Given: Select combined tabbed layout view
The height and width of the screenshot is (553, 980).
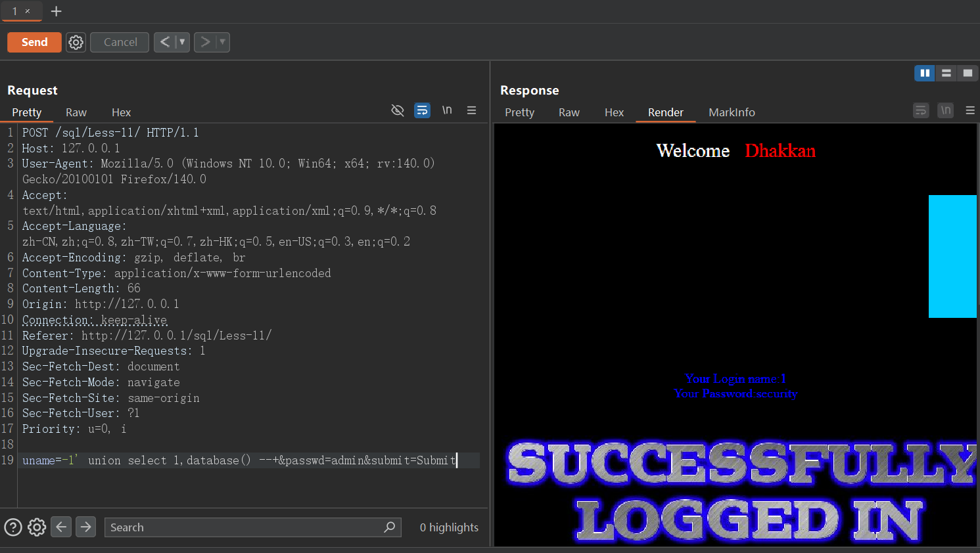Looking at the screenshot, I should pos(968,73).
